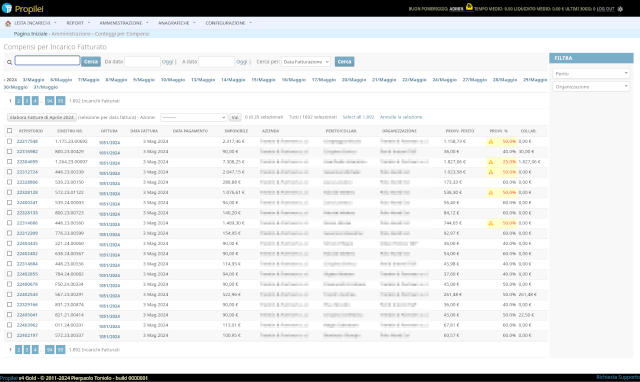Click the magnifier search icon
The image size is (640, 382).
[x=9, y=62]
